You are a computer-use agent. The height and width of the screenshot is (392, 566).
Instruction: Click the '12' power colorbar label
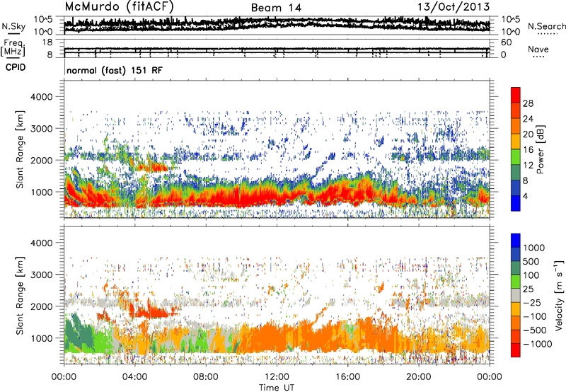pyautogui.click(x=528, y=166)
